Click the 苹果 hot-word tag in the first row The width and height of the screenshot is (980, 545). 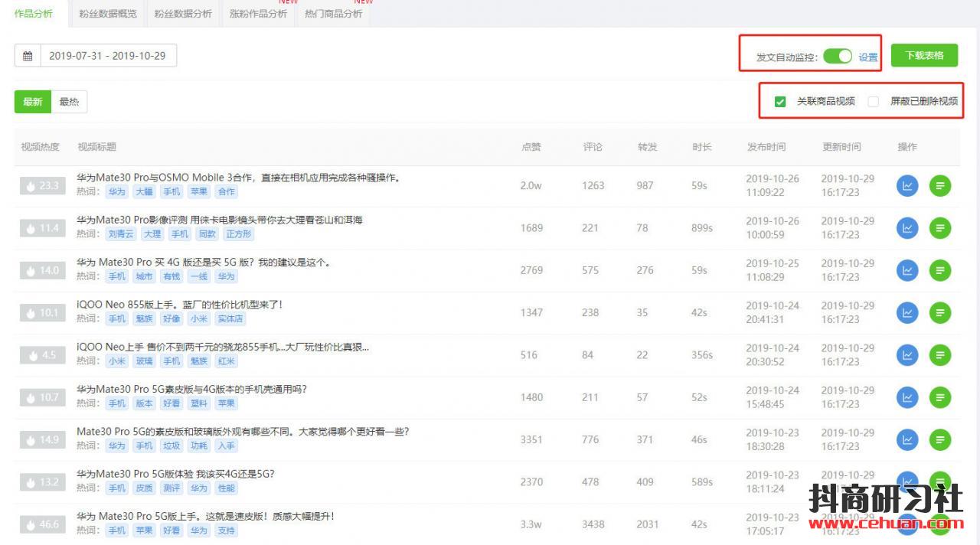[199, 192]
